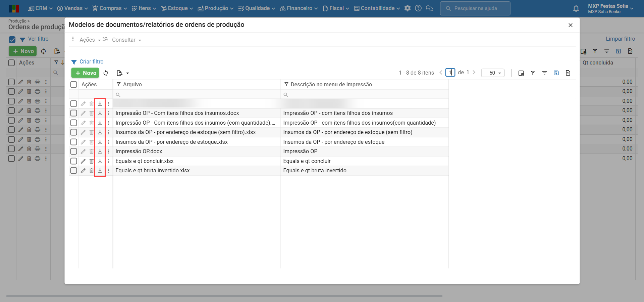
Task: Open the Estoque menu
Action: [177, 8]
